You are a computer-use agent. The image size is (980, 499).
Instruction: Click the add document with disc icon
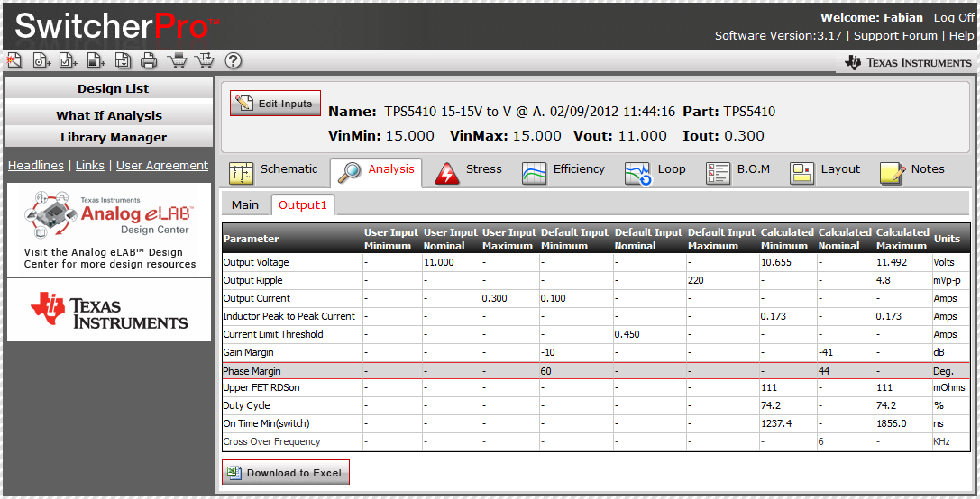(x=41, y=60)
